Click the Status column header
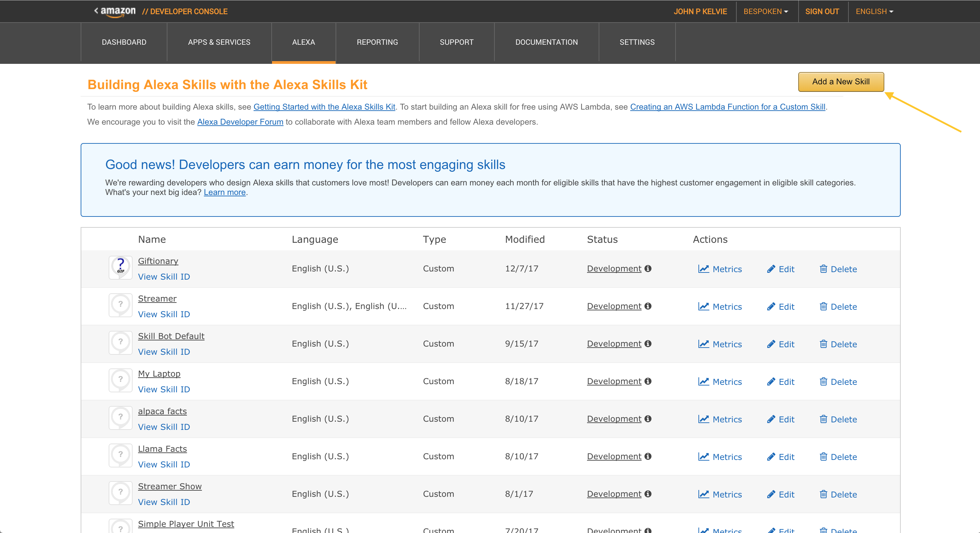The width and height of the screenshot is (980, 533). (602, 239)
